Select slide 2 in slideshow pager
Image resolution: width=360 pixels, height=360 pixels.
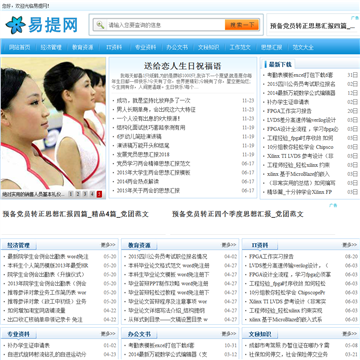click(78, 194)
